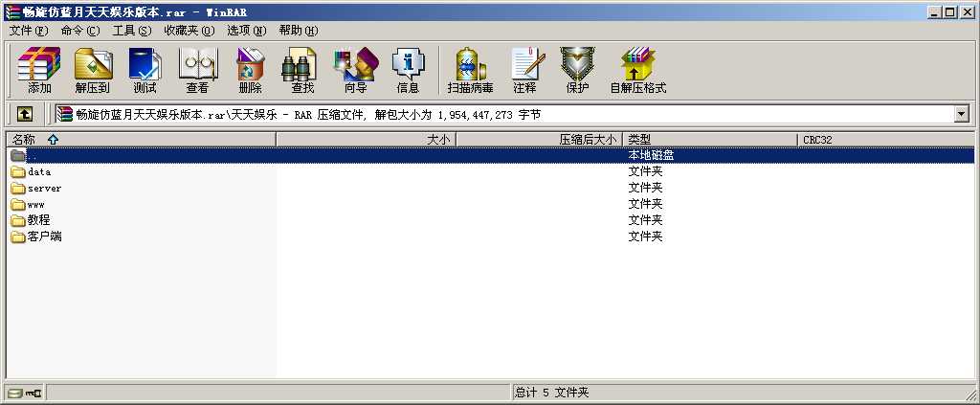Click the archive icon in the address bar
The width and height of the screenshot is (980, 405).
[x=64, y=114]
